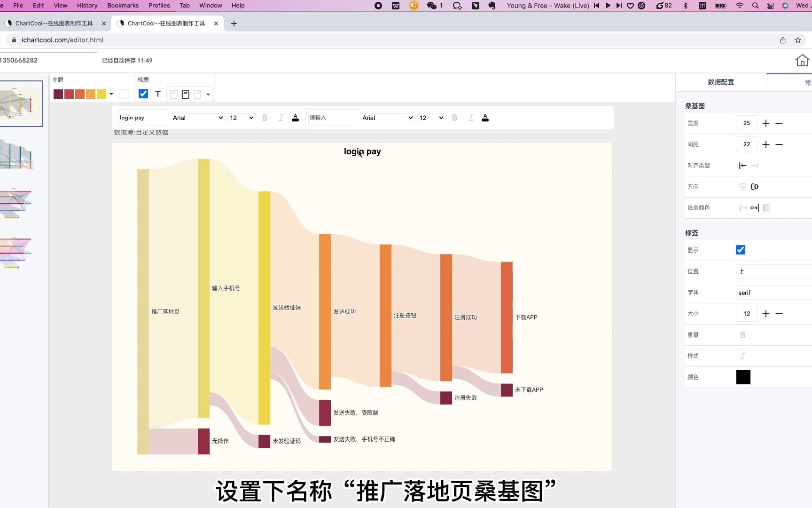
Task: Toggle label italic style (样式)
Action: click(x=743, y=356)
